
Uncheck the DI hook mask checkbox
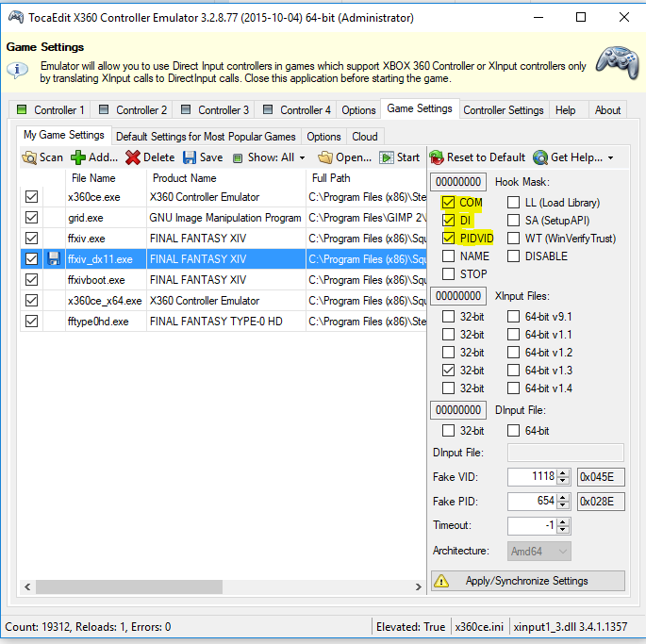tap(448, 221)
